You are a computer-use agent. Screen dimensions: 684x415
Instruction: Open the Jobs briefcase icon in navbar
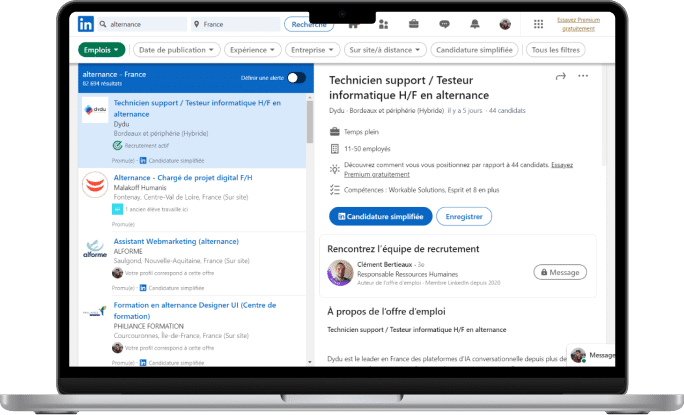pyautogui.click(x=414, y=24)
